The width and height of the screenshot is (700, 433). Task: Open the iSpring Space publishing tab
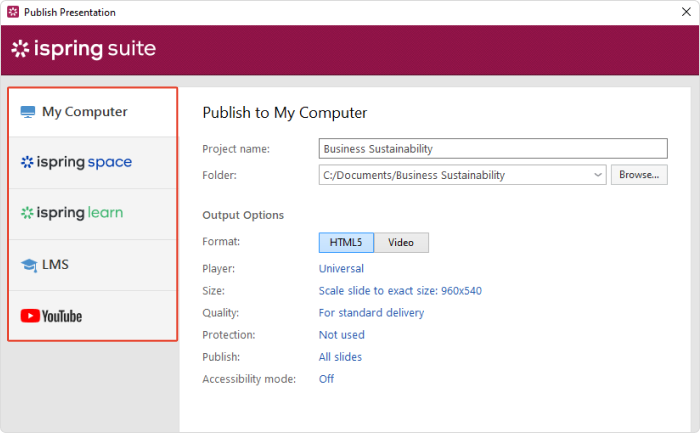(x=92, y=162)
